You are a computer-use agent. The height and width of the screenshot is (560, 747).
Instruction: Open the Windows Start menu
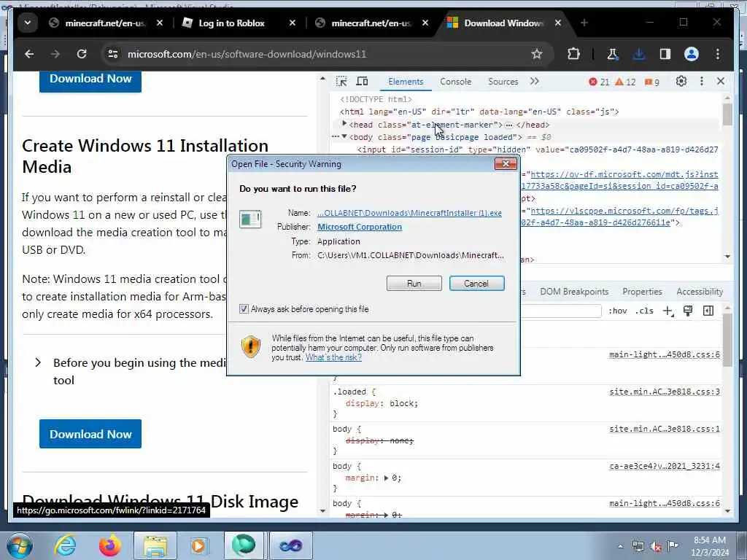20,545
